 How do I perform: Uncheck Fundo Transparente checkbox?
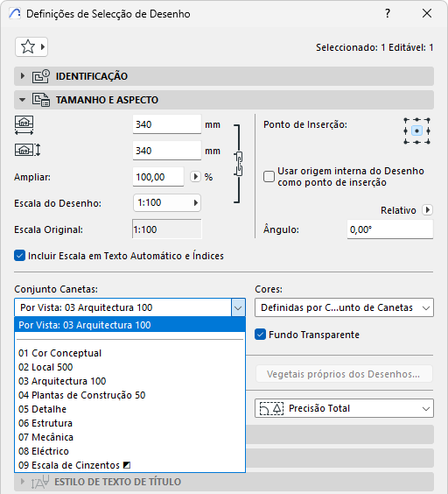click(x=261, y=335)
